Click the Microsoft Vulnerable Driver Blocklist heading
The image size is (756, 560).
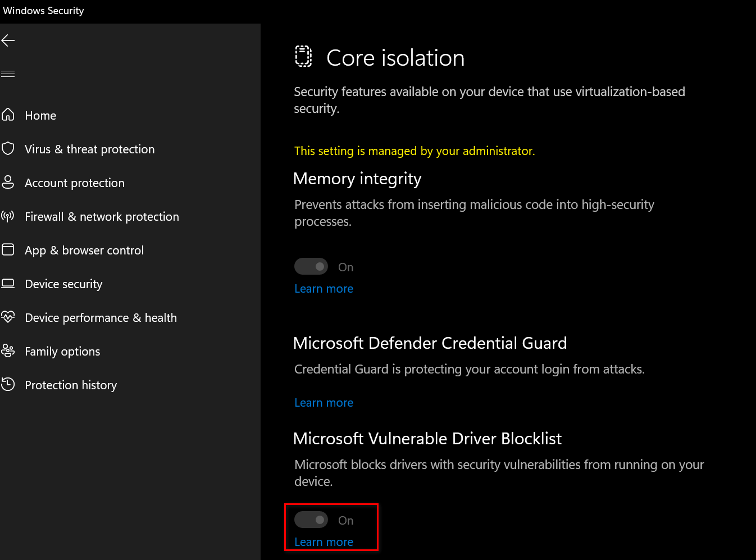click(x=427, y=439)
